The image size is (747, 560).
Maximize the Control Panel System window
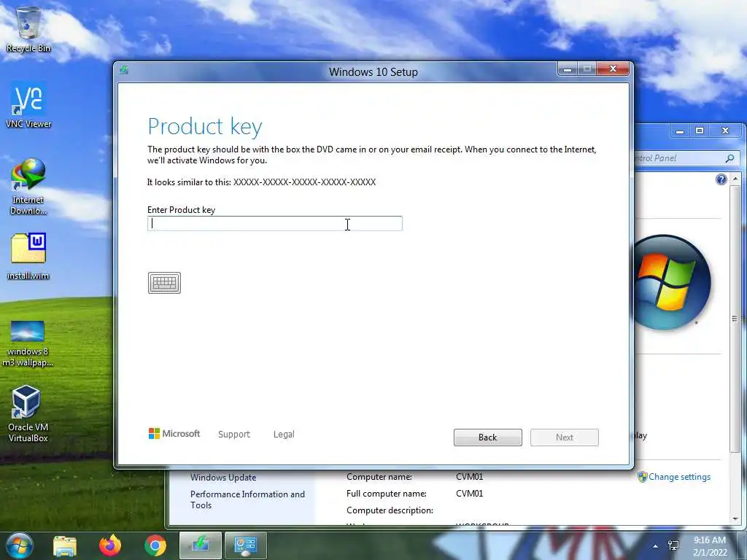tap(700, 131)
